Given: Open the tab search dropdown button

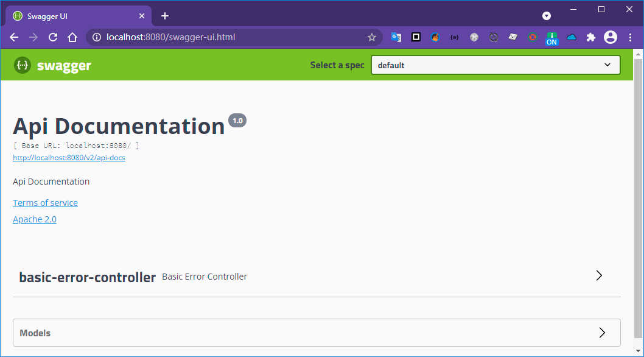Looking at the screenshot, I should click(x=546, y=16).
